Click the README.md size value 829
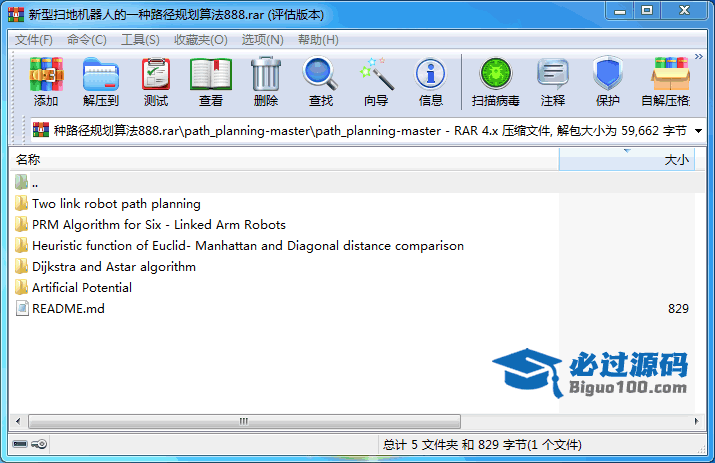This screenshot has height=463, width=715. pyautogui.click(x=678, y=309)
